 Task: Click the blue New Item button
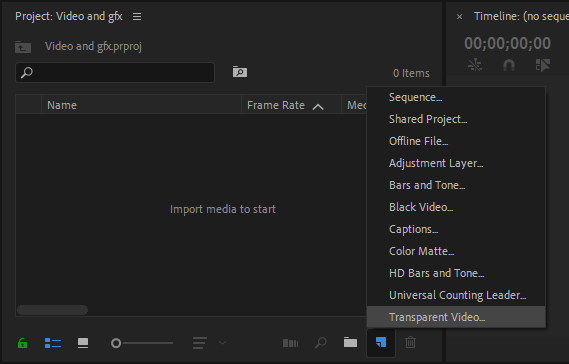pos(381,343)
